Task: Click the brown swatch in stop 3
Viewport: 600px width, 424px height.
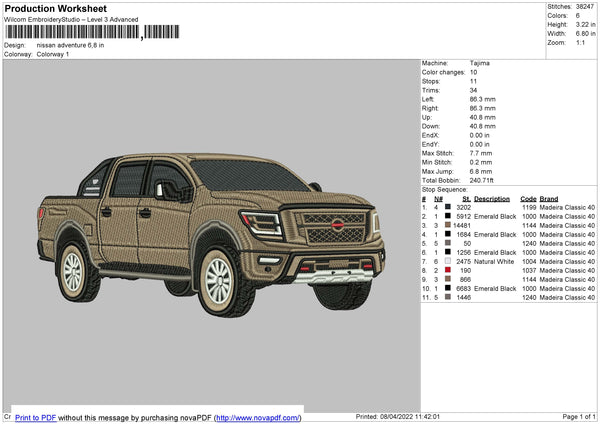Action: (449, 225)
